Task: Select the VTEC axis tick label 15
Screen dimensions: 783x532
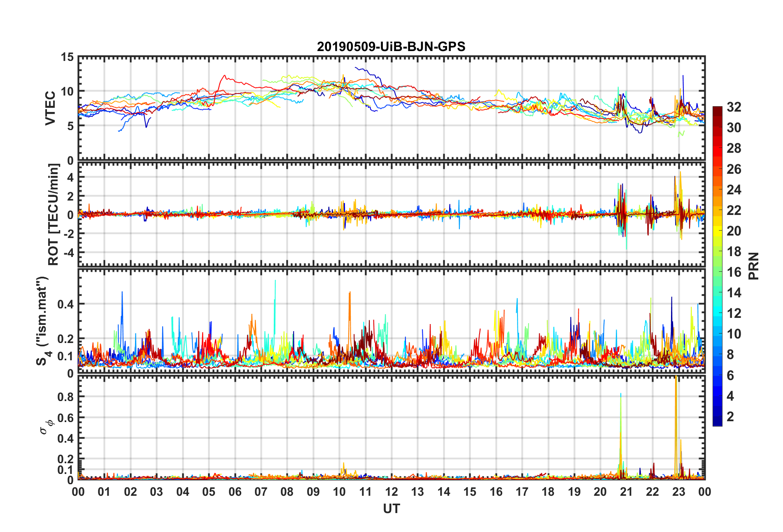Action: 67,57
